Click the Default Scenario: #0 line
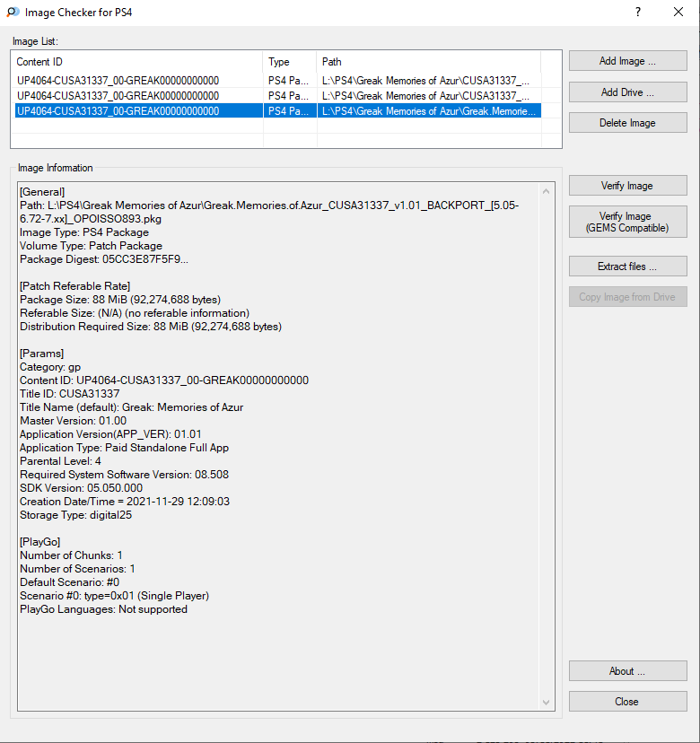This screenshot has width=700, height=743. click(x=70, y=582)
